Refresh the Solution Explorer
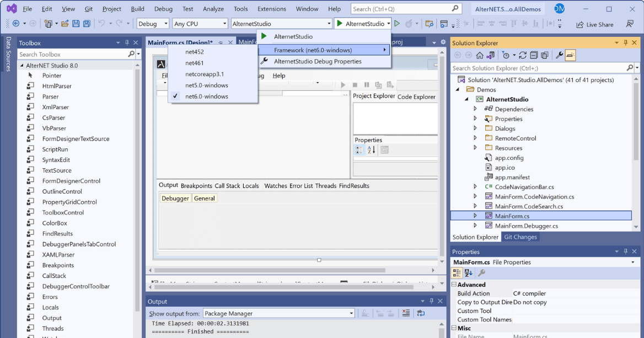The width and height of the screenshot is (644, 338). [523, 55]
